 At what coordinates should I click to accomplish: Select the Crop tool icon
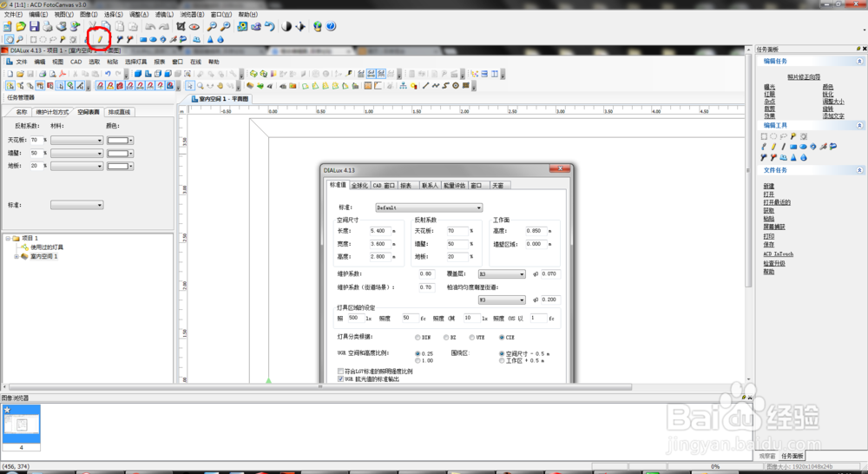coord(181,27)
